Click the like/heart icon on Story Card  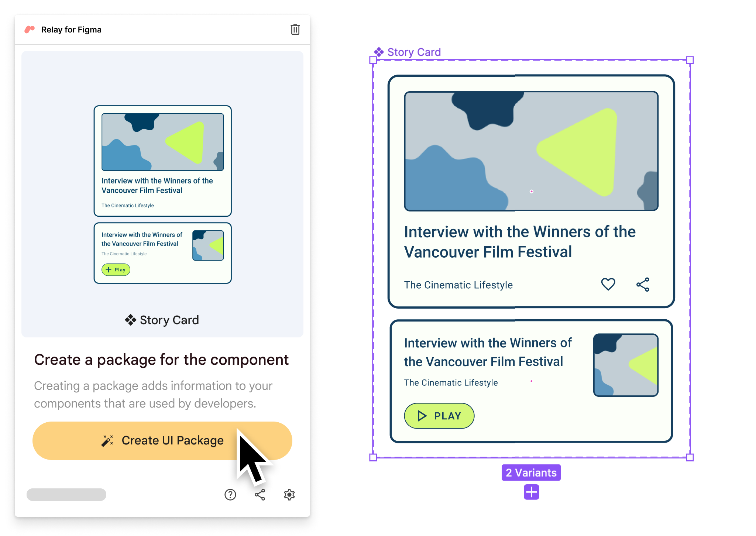click(609, 284)
